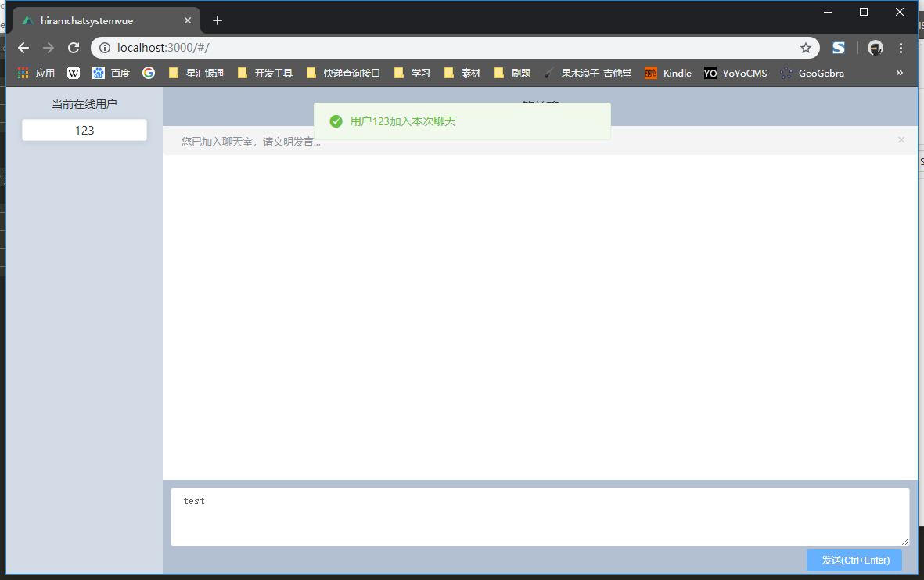Open the 果木浪子-吉他堂 bookmark
This screenshot has height=580, width=924.
point(588,73)
